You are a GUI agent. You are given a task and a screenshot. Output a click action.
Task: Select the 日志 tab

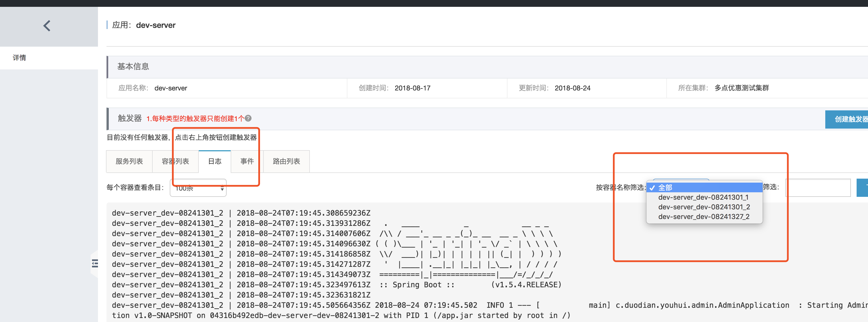click(x=215, y=162)
